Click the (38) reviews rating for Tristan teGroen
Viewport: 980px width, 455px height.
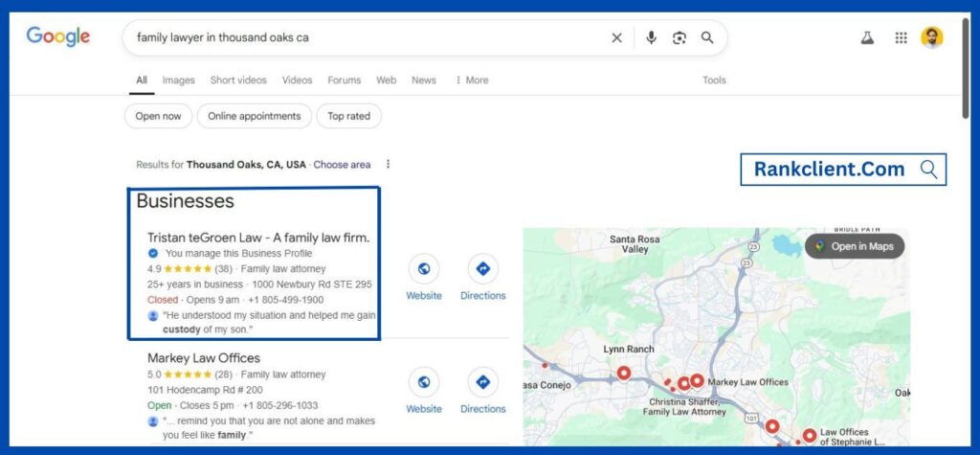click(x=223, y=269)
